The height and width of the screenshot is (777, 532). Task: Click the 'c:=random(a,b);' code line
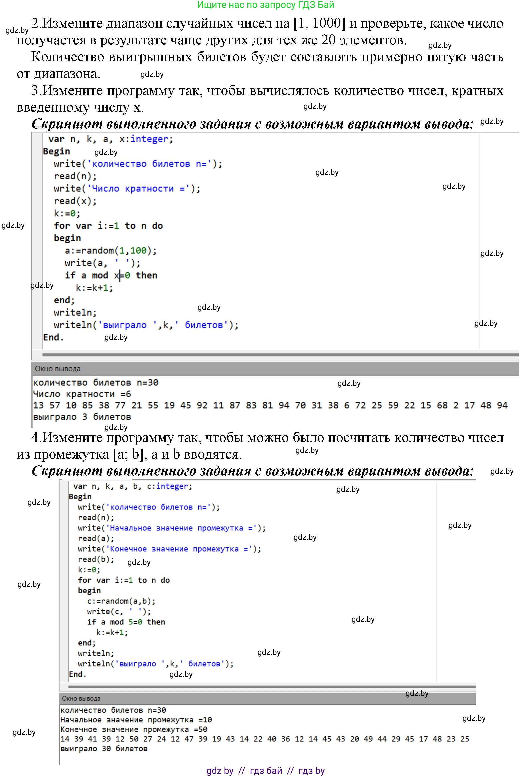pyautogui.click(x=121, y=601)
